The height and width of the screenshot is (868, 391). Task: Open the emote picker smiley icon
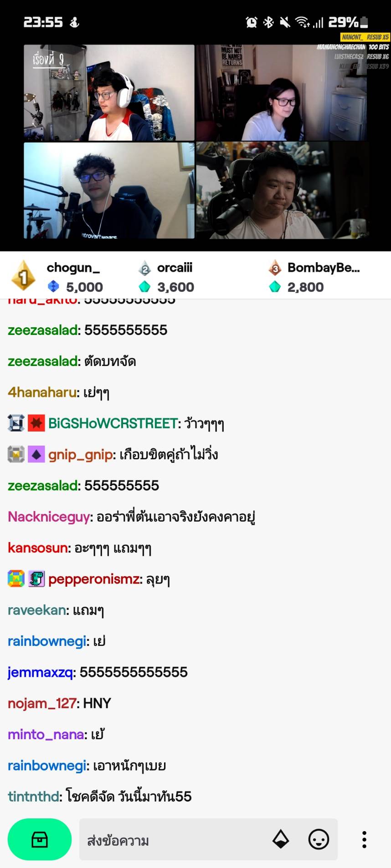click(319, 839)
